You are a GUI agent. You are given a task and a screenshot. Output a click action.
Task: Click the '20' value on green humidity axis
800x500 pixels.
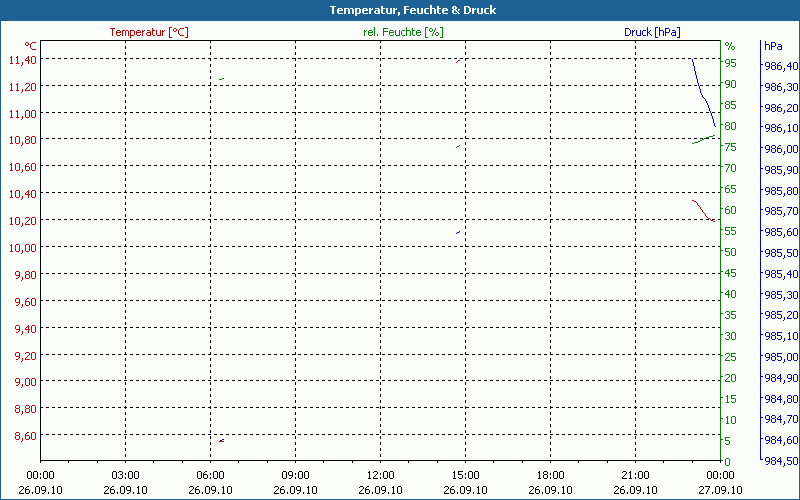coord(731,378)
